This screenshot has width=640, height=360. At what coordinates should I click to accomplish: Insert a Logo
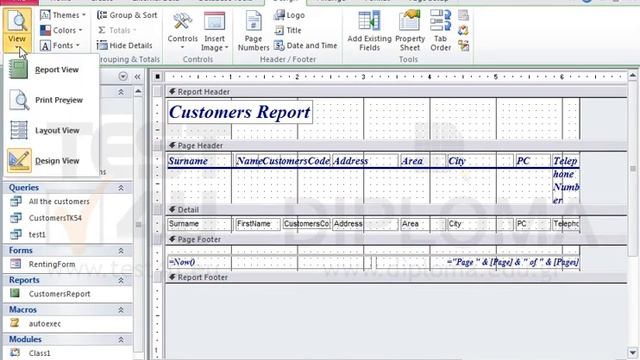(289, 15)
